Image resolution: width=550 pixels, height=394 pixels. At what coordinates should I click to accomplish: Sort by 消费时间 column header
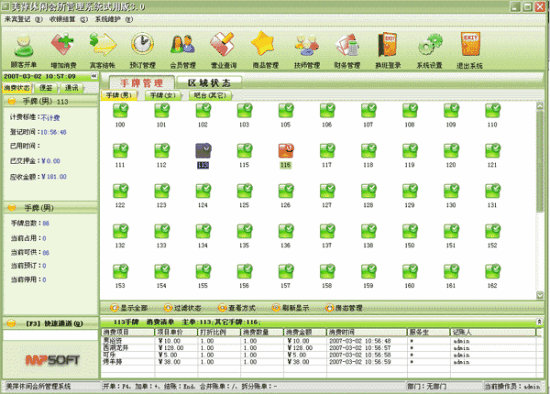(367, 332)
